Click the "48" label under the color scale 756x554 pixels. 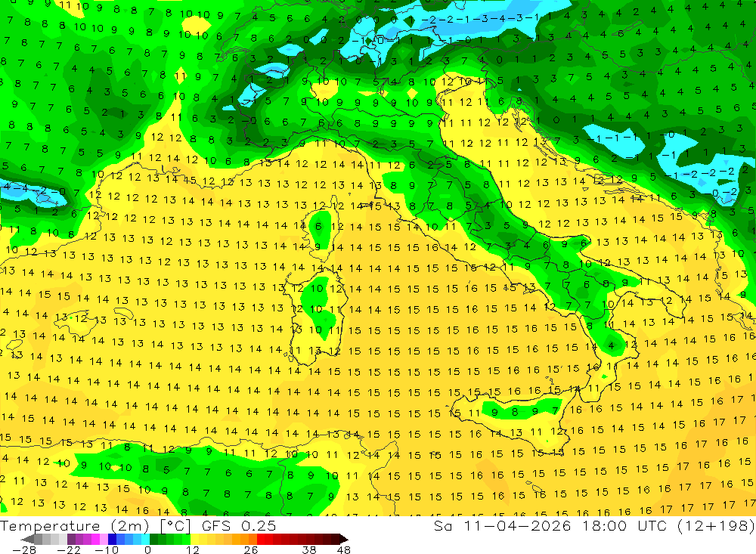(x=343, y=549)
